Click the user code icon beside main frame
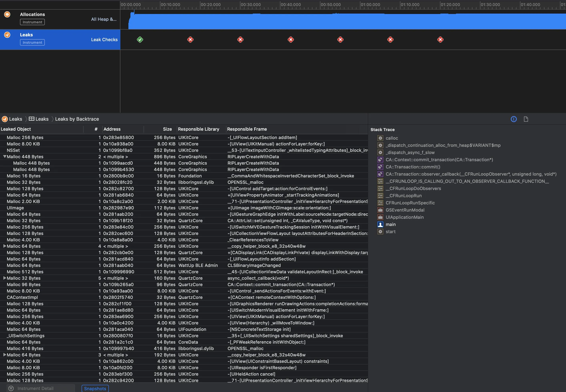Image resolution: width=566 pixels, height=392 pixels. (x=380, y=225)
